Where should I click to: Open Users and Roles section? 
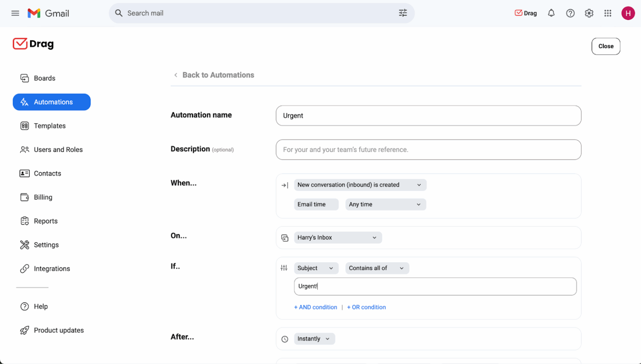58,149
